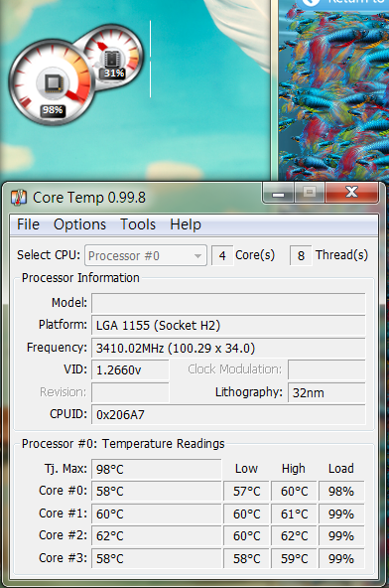Click Core #0 low value 57°C

coord(246,492)
